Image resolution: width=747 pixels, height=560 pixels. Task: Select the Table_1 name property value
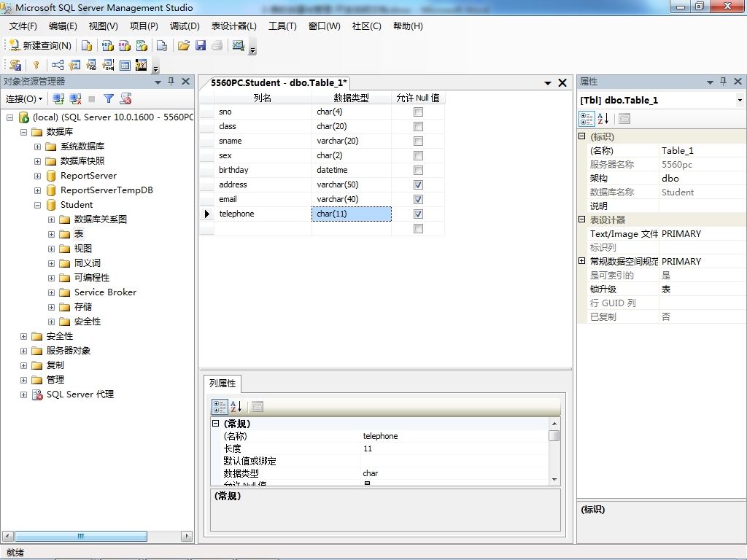pos(703,150)
